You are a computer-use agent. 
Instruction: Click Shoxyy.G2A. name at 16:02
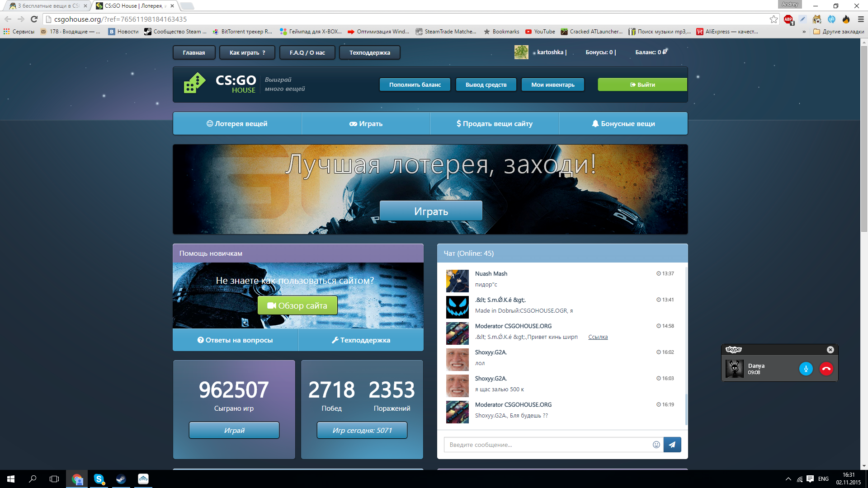click(x=491, y=352)
